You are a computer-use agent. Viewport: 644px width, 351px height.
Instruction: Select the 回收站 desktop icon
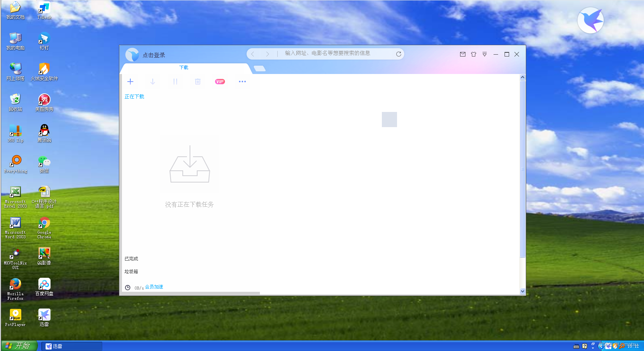pos(15,102)
